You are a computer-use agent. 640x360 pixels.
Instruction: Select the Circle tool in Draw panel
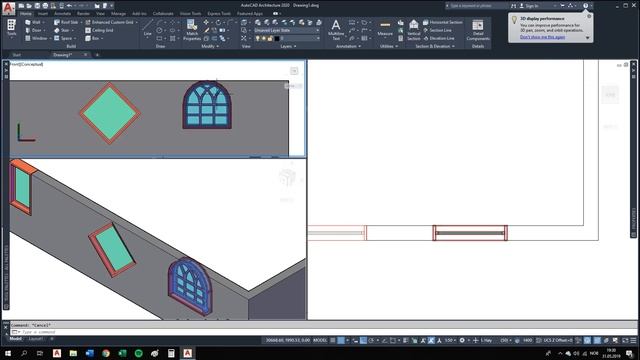(159, 30)
